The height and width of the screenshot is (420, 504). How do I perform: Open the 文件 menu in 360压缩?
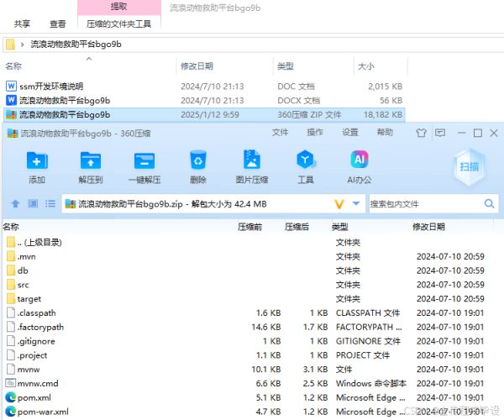(x=280, y=133)
